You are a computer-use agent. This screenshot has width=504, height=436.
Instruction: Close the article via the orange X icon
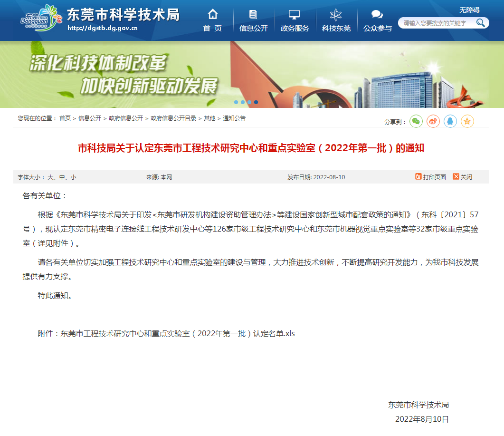[x=456, y=176]
